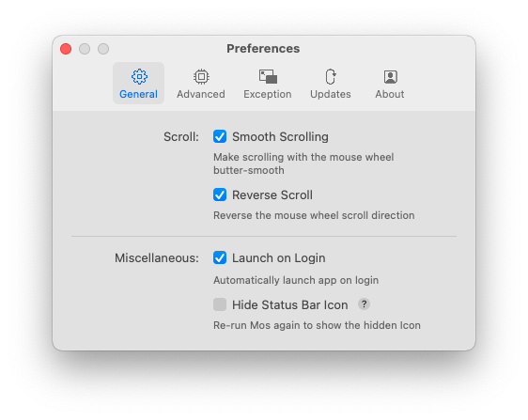Turn off Launch on Login checkbox

tap(220, 257)
